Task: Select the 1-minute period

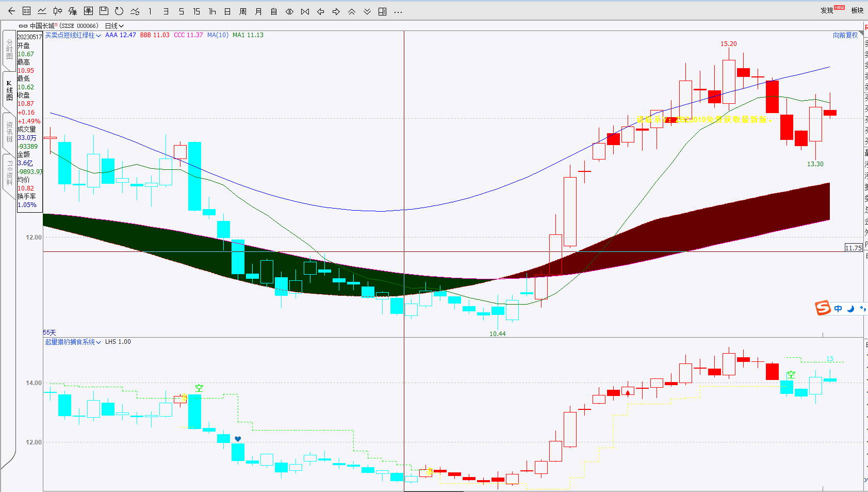Action: pos(150,11)
